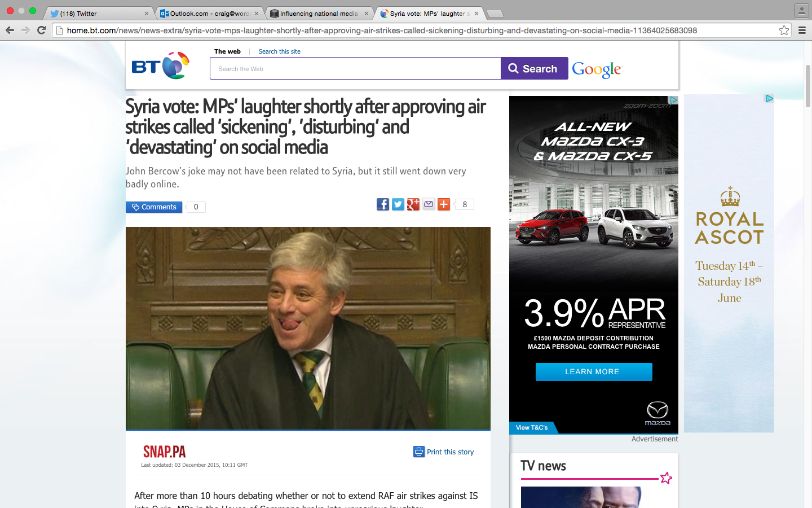Image resolution: width=812 pixels, height=508 pixels.
Task: Open View T&C's on Mazda ad
Action: click(532, 428)
